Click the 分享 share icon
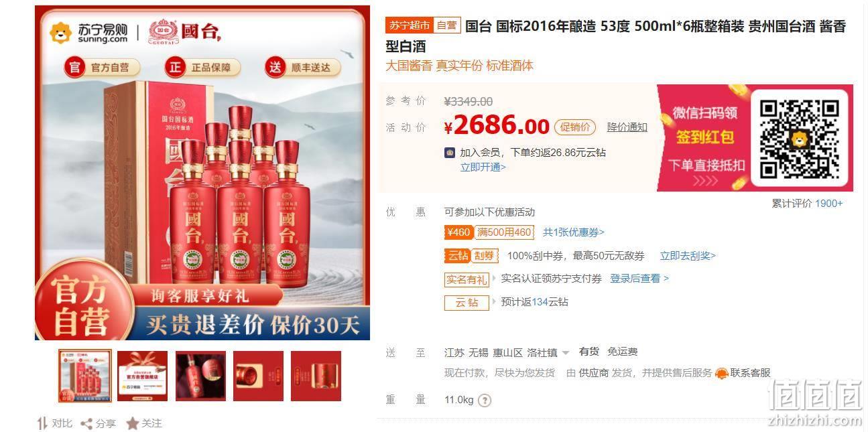The width and height of the screenshot is (868, 432). point(86,423)
